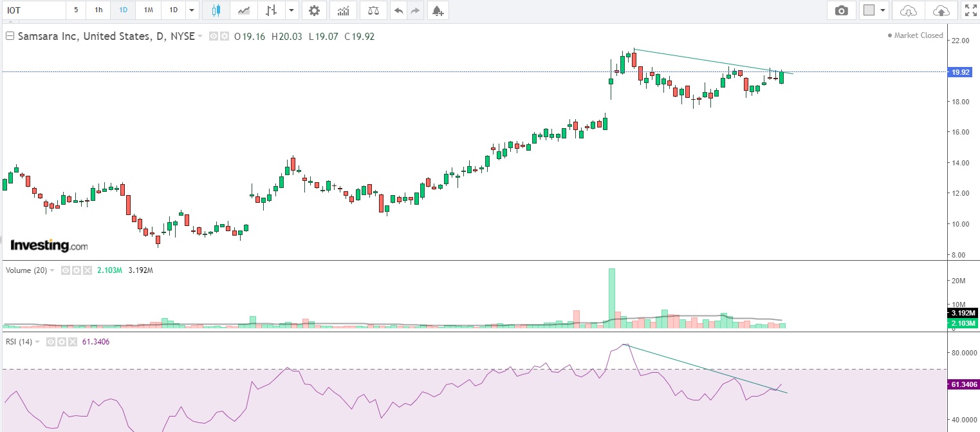Image resolution: width=980 pixels, height=432 pixels.
Task: Select the candlestick chart style icon
Action: pos(216,10)
